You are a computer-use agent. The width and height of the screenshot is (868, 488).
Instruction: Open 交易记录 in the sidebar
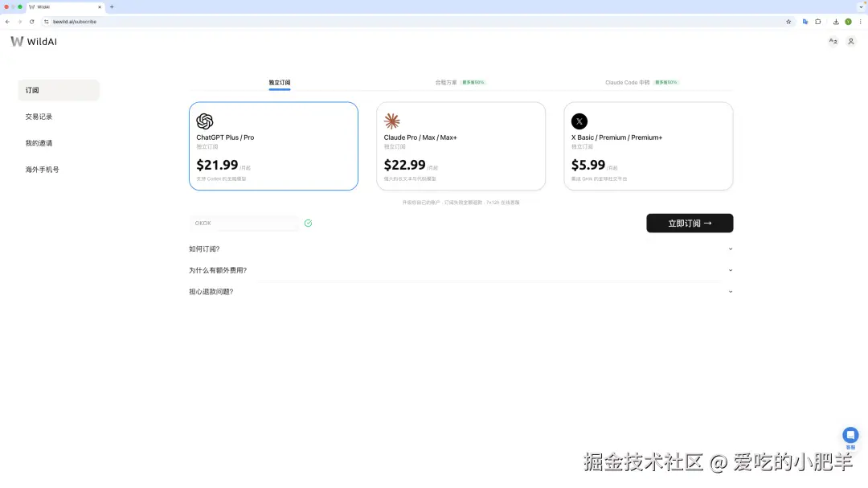(38, 116)
